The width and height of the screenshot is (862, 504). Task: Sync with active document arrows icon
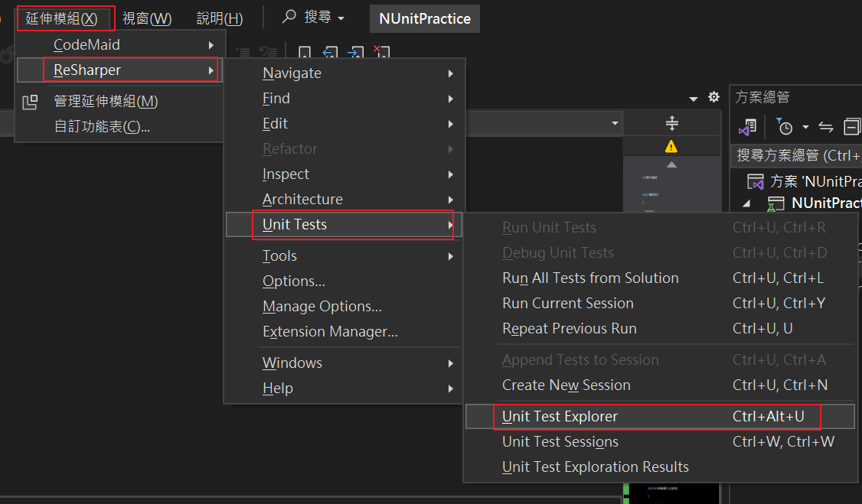tap(826, 128)
